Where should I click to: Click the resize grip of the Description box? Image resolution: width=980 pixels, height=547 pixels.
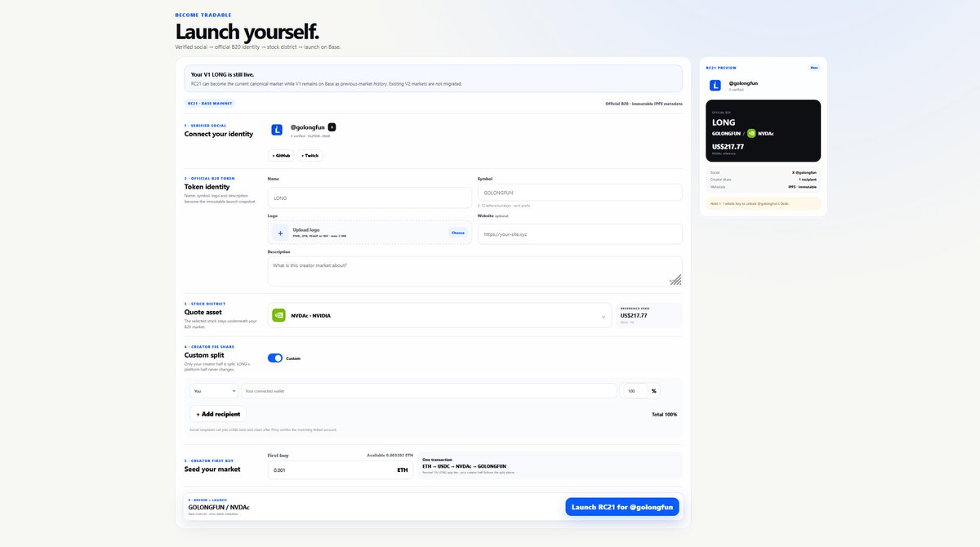click(x=675, y=279)
